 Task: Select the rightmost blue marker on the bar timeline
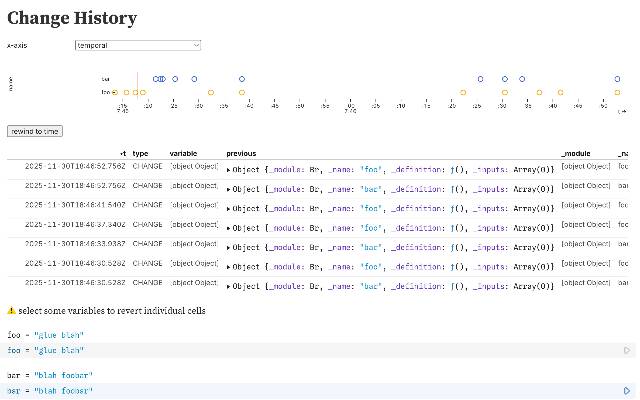[617, 79]
